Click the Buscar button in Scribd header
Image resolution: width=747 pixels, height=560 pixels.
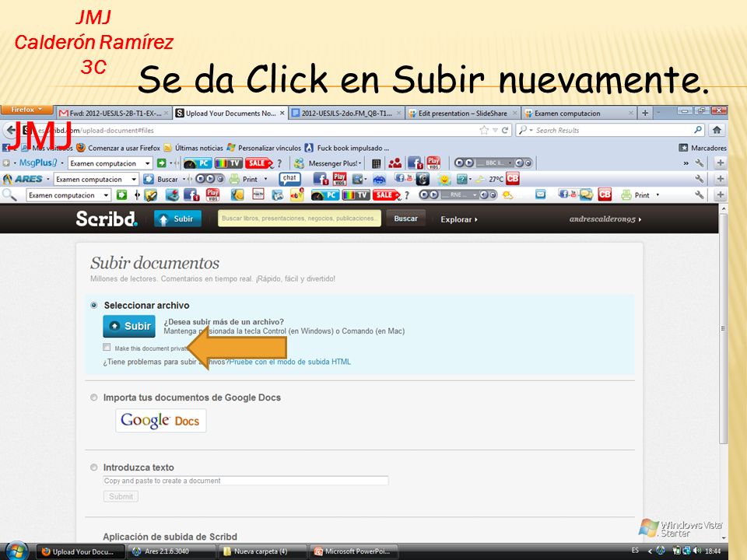click(405, 219)
